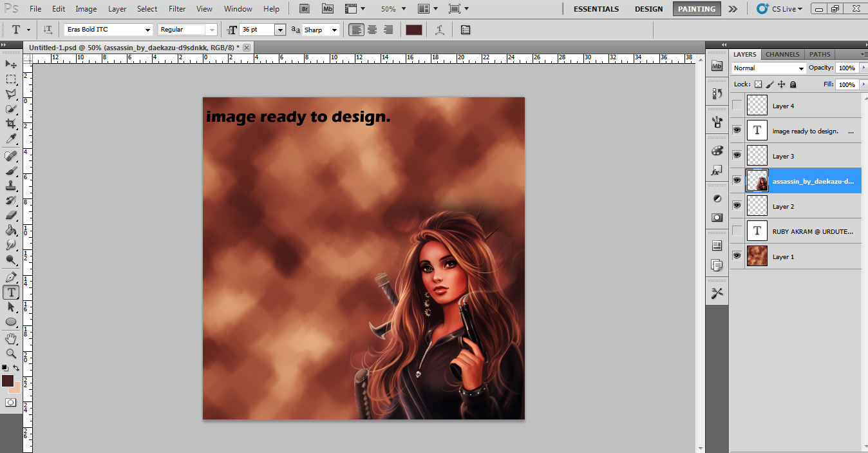Open the Window menu
The width and height of the screenshot is (868, 453).
pyautogui.click(x=238, y=9)
